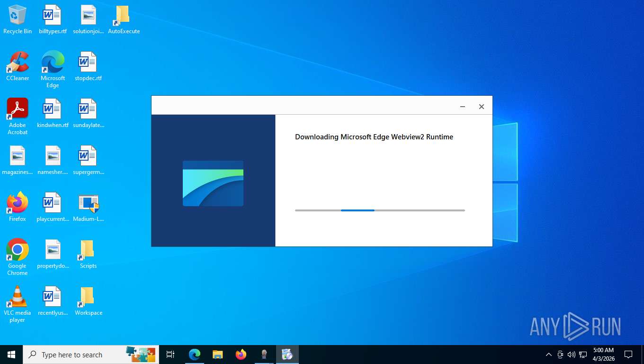
Task: Open network status tray icon
Action: click(583, 355)
